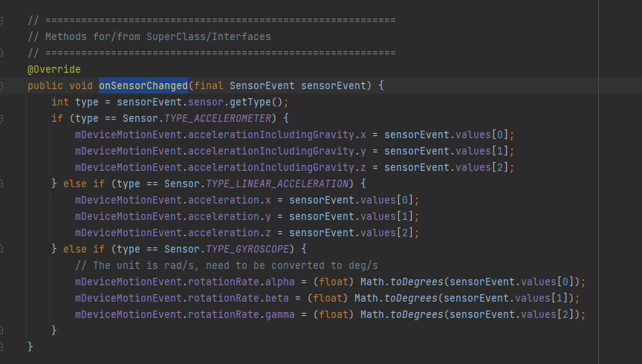Click getType() method call
The image size is (642, 364).
tap(259, 102)
